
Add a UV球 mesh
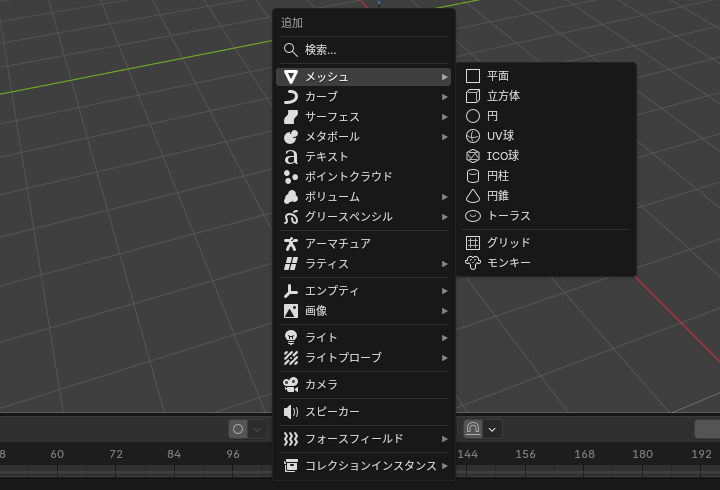pos(546,136)
